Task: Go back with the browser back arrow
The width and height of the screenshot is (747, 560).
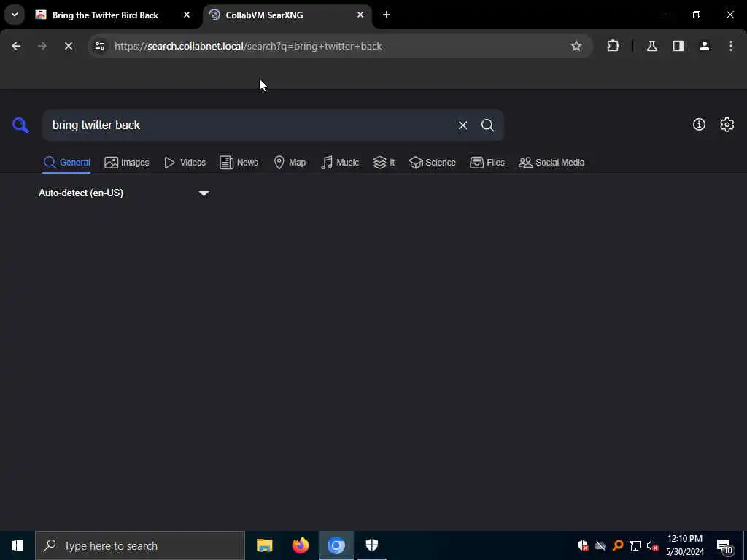Action: tap(16, 46)
